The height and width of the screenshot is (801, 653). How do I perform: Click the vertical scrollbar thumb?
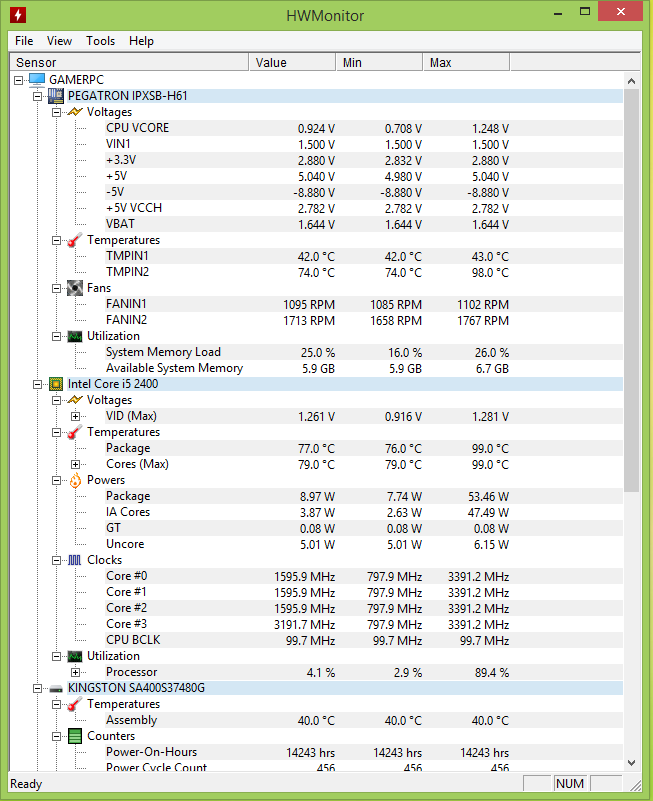(632, 291)
